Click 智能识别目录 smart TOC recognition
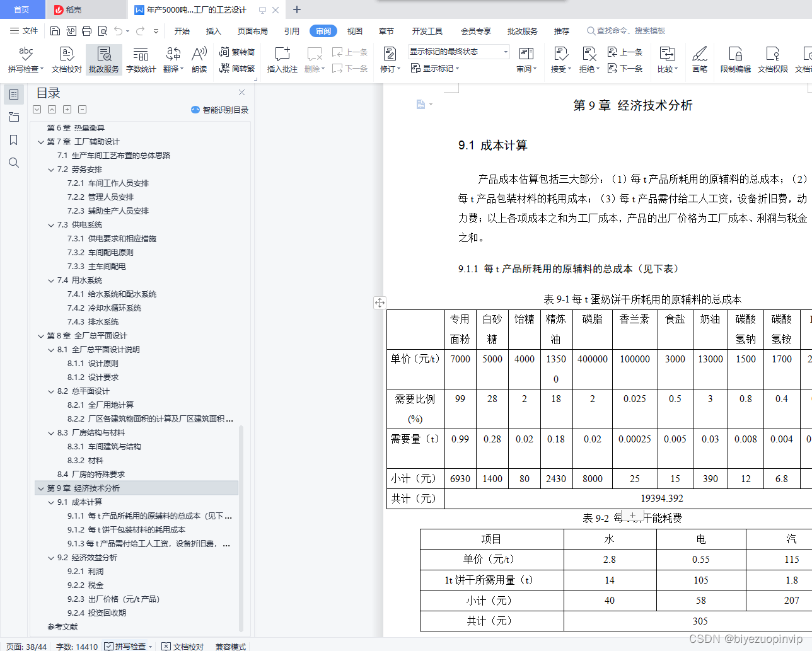This screenshot has width=812, height=651. point(220,110)
